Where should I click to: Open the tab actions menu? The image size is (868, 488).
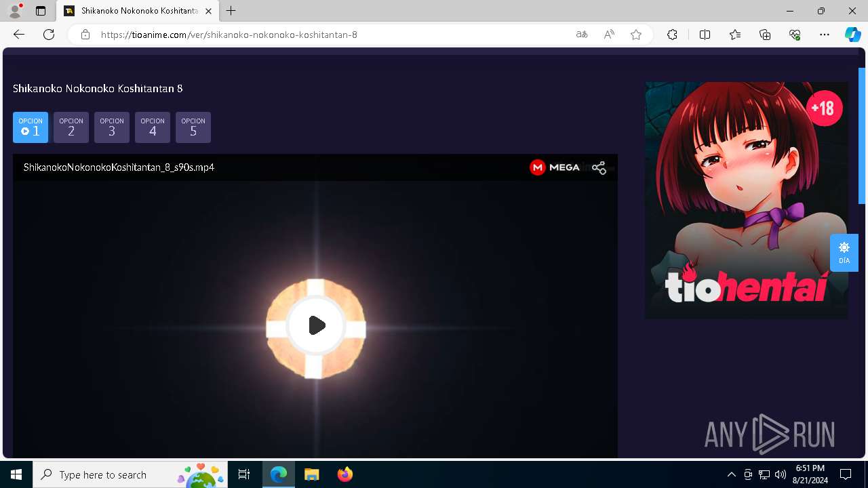point(41,11)
